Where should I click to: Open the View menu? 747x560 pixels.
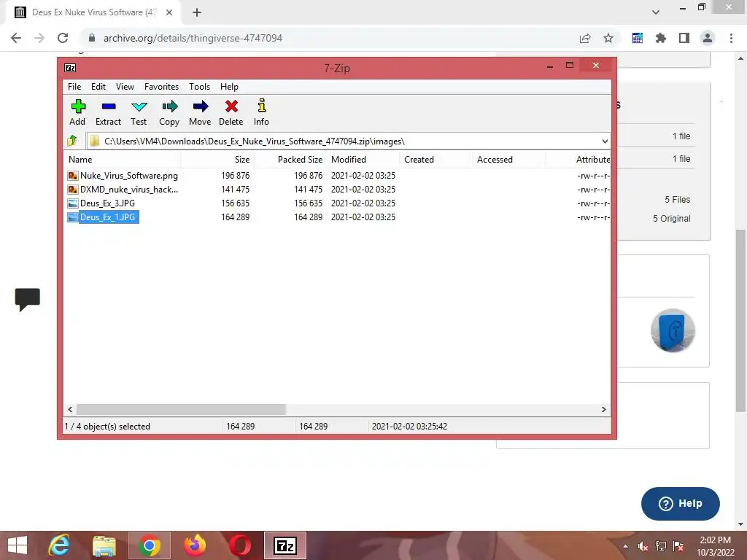click(125, 87)
